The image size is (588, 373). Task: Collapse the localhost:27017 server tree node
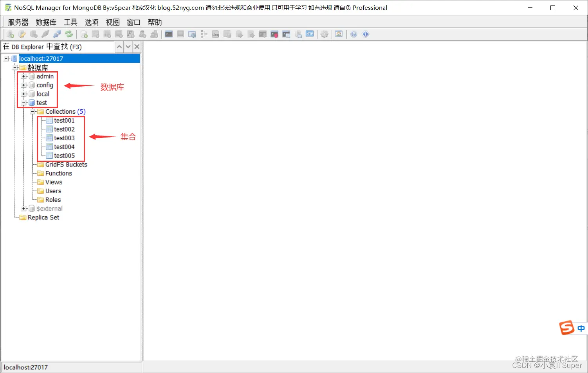click(x=7, y=59)
